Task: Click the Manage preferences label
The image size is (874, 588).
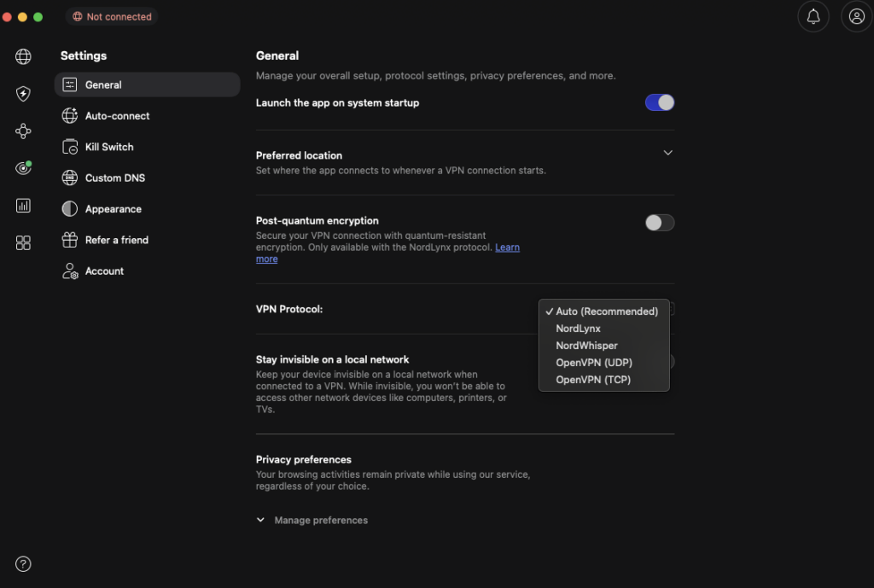Action: [321, 521]
